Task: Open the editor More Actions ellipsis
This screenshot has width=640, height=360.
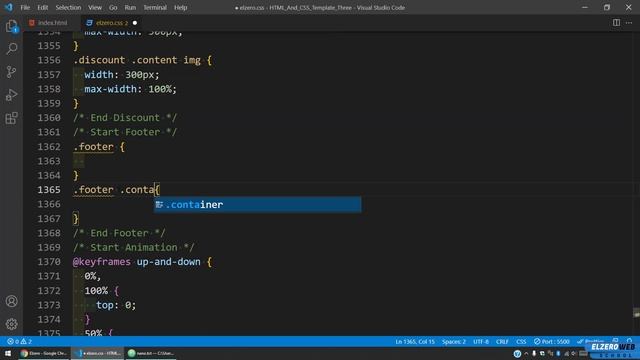Action: click(629, 23)
